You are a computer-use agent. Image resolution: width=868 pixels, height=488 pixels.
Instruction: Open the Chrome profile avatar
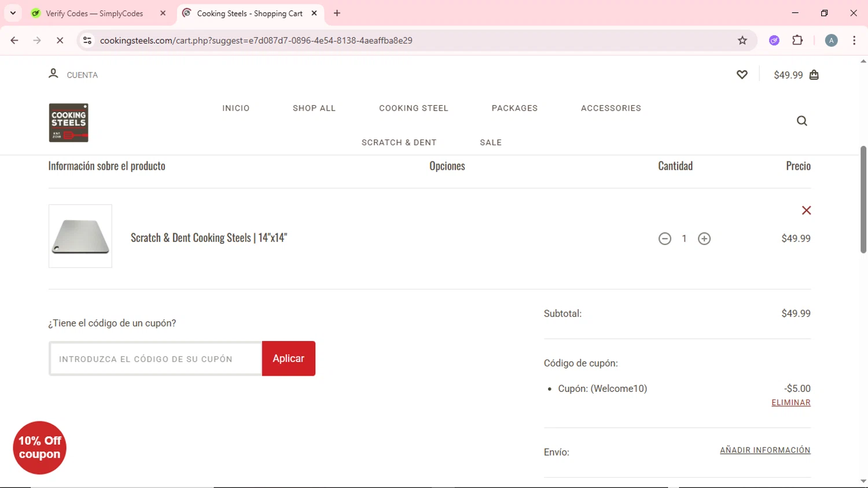click(831, 41)
